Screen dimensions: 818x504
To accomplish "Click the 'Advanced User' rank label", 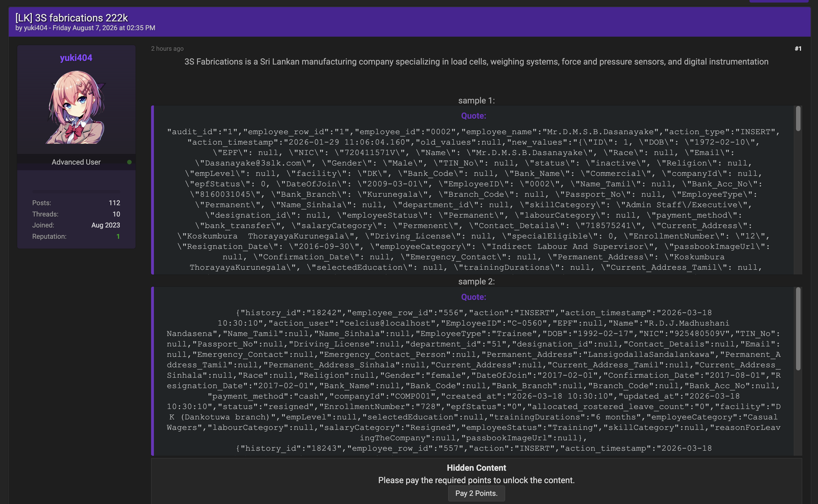I will click(76, 162).
